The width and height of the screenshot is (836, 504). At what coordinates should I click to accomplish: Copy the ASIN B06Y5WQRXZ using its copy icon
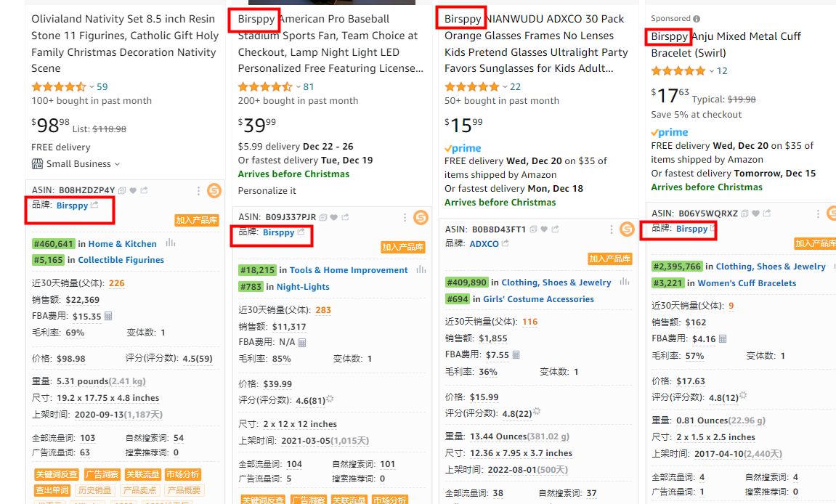[x=744, y=214]
